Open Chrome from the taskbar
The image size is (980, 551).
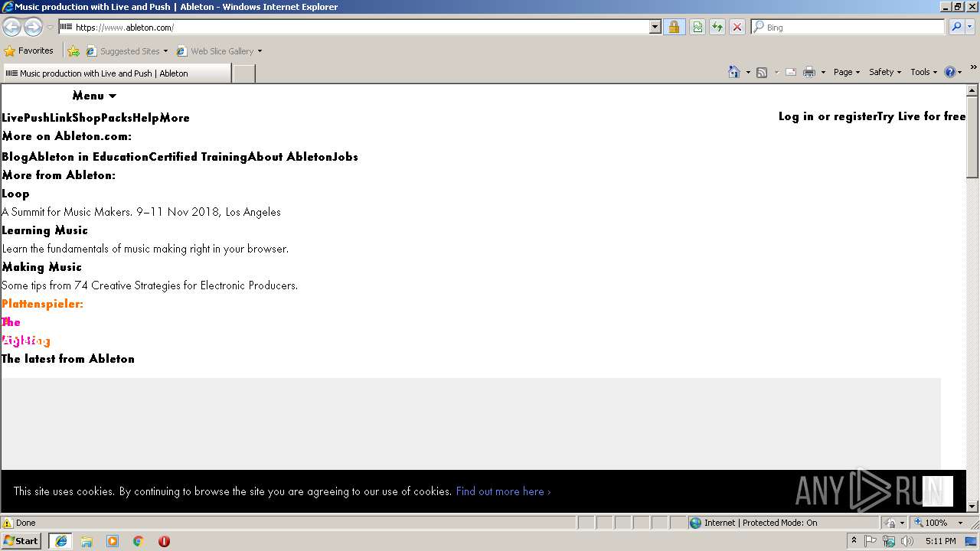pyautogui.click(x=139, y=541)
